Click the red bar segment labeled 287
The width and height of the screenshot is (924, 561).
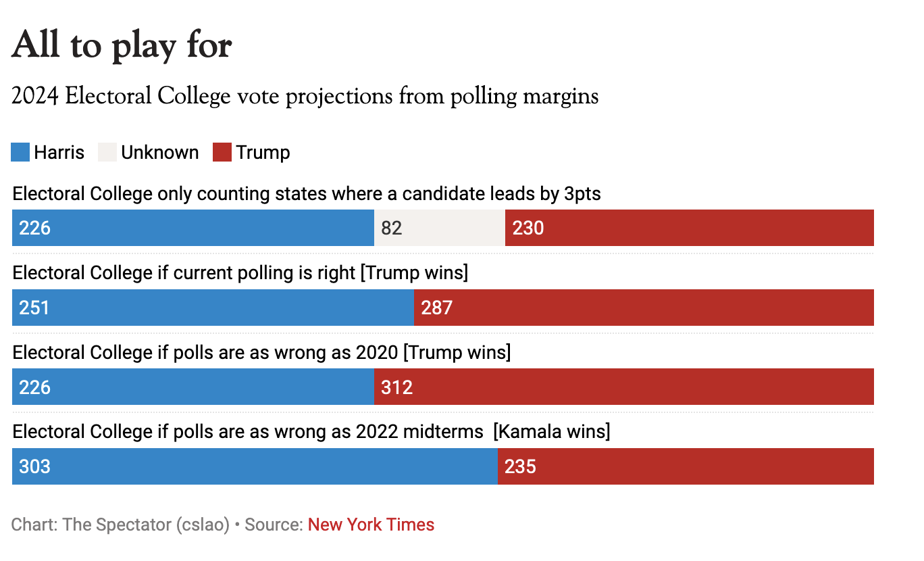point(644,308)
